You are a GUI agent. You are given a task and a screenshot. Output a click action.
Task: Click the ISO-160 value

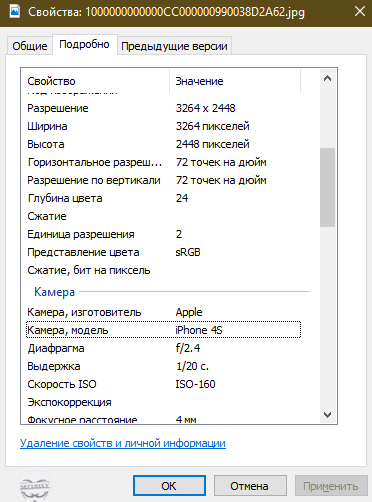click(195, 384)
